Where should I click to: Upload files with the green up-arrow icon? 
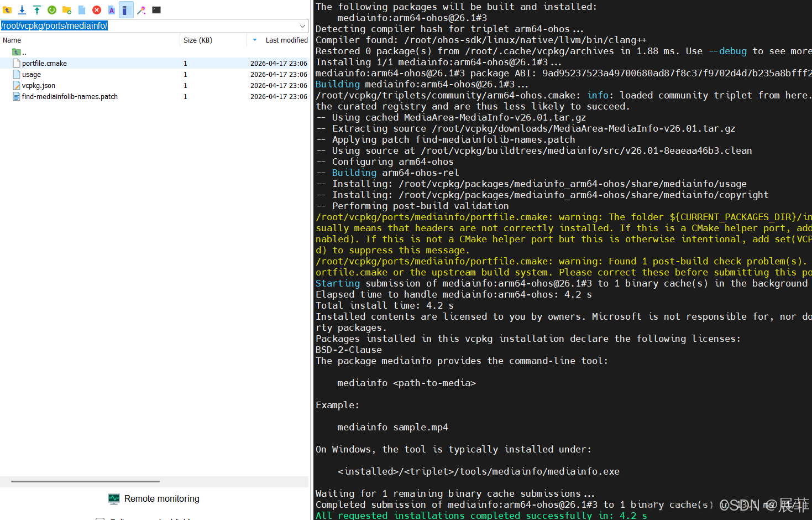[x=37, y=10]
